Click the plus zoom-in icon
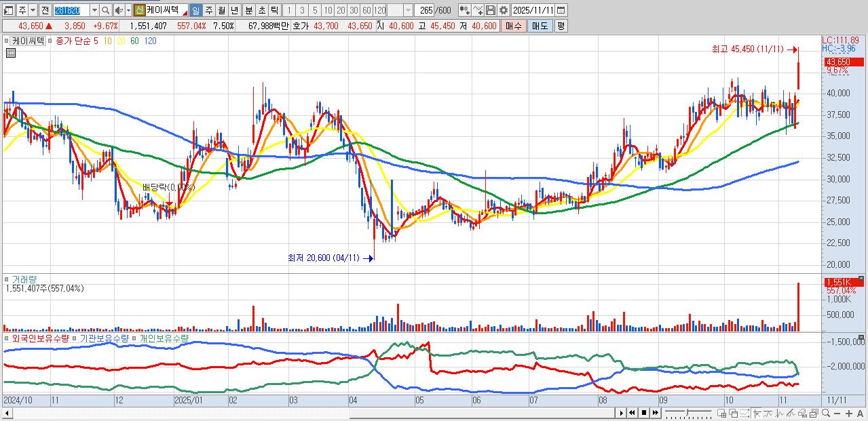 click(849, 413)
